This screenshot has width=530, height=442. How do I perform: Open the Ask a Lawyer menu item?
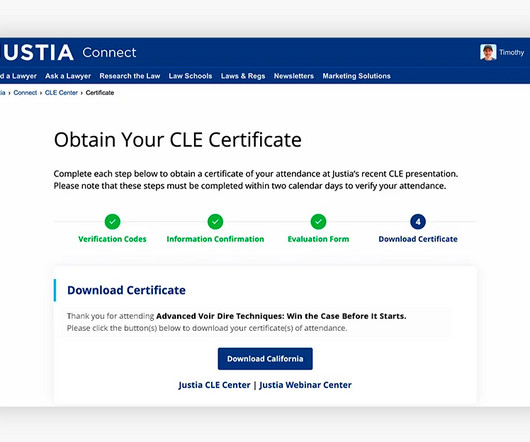pos(68,76)
